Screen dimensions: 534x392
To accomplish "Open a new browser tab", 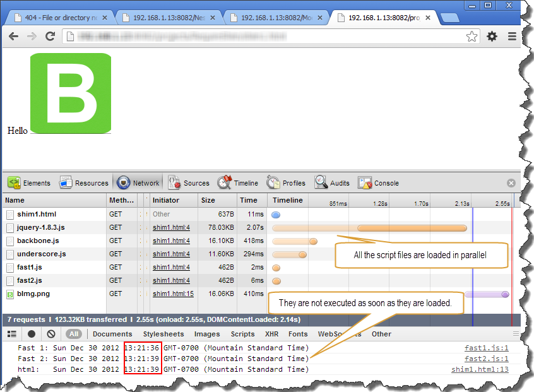I will (x=449, y=18).
